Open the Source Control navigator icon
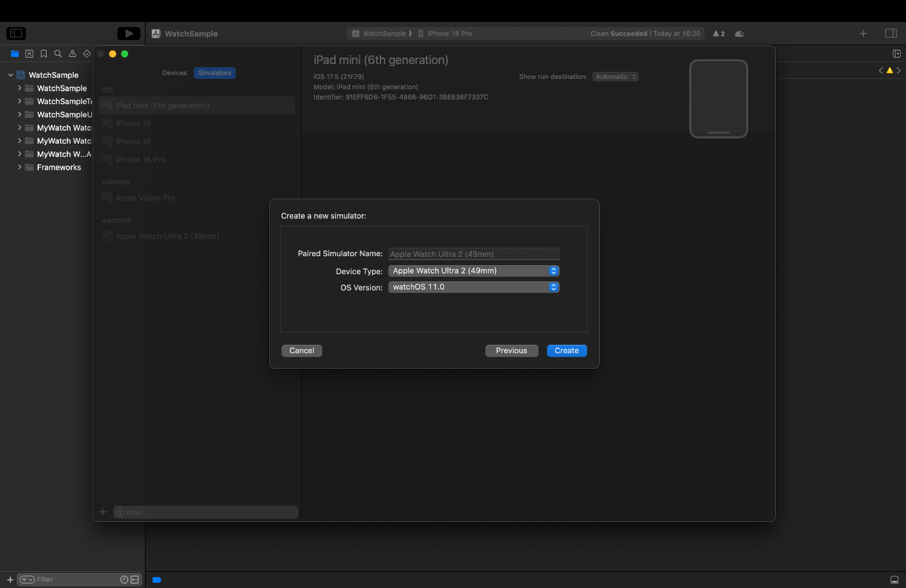 tap(29, 54)
